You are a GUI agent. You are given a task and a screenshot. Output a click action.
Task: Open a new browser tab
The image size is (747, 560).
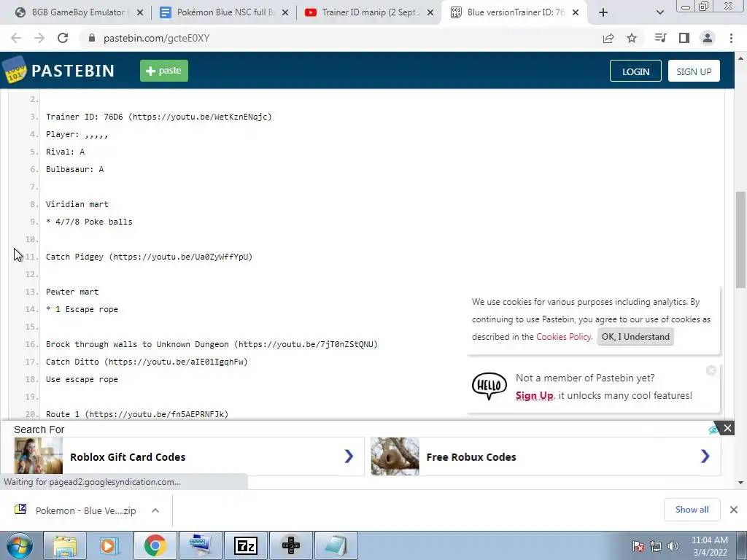pos(603,12)
